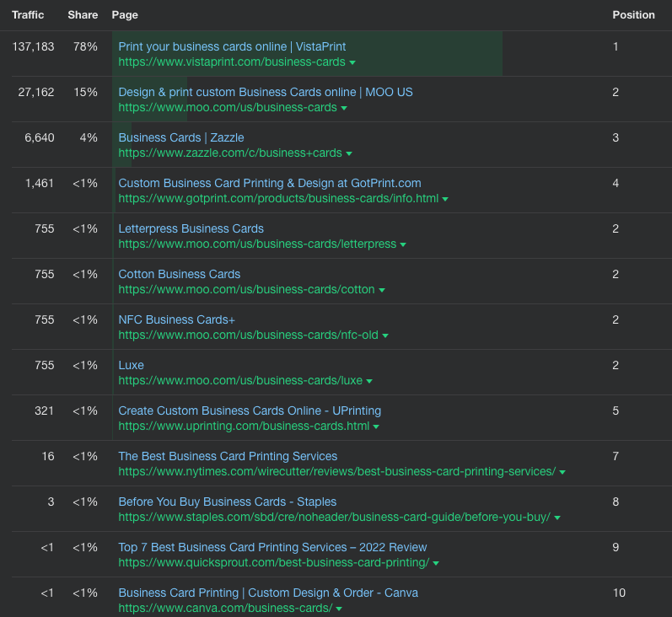Open the Business Cards | Zazzle title
This screenshot has height=617, width=672.
[x=180, y=137]
